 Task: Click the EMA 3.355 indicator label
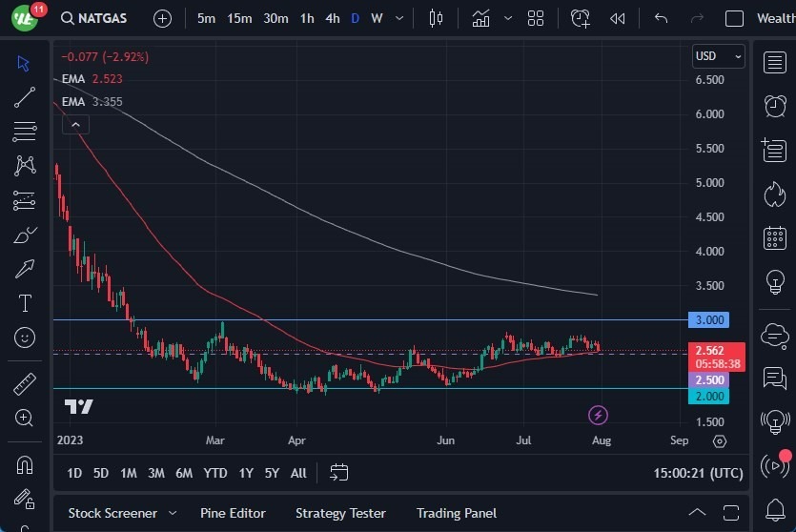tap(92, 101)
